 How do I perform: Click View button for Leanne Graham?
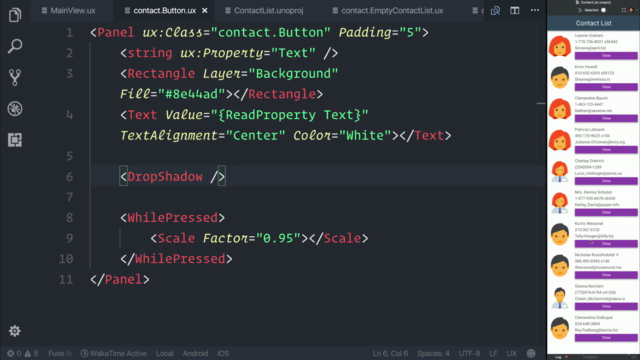click(x=606, y=56)
